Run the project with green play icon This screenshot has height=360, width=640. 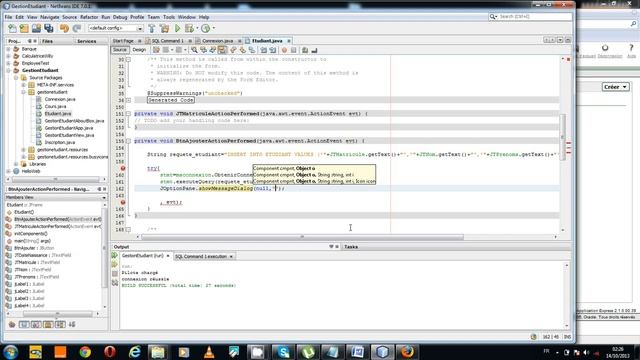click(177, 28)
